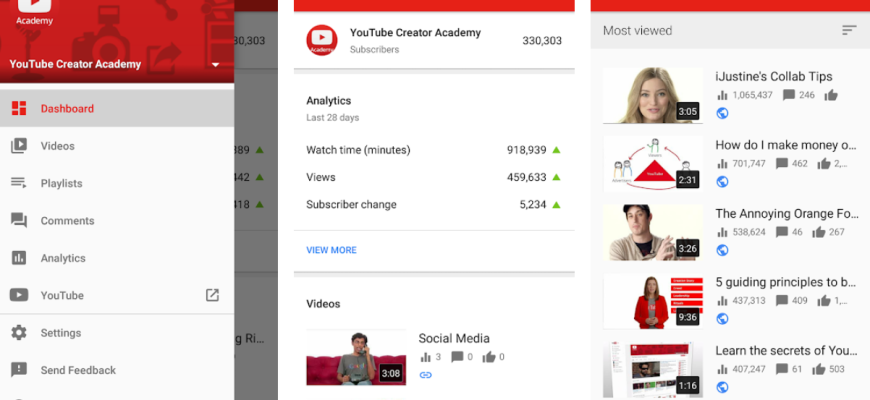Click the Comments speech bubble icon
Screen dimensions: 870x400
coord(18,221)
